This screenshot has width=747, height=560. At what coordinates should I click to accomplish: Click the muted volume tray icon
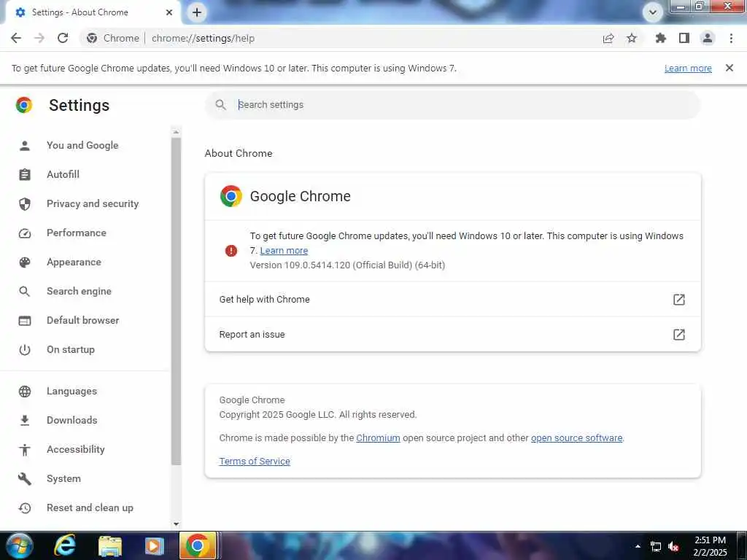point(673,546)
